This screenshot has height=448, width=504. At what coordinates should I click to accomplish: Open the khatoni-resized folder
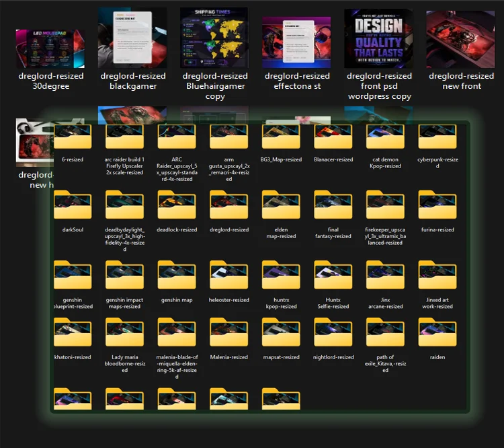pos(73,332)
